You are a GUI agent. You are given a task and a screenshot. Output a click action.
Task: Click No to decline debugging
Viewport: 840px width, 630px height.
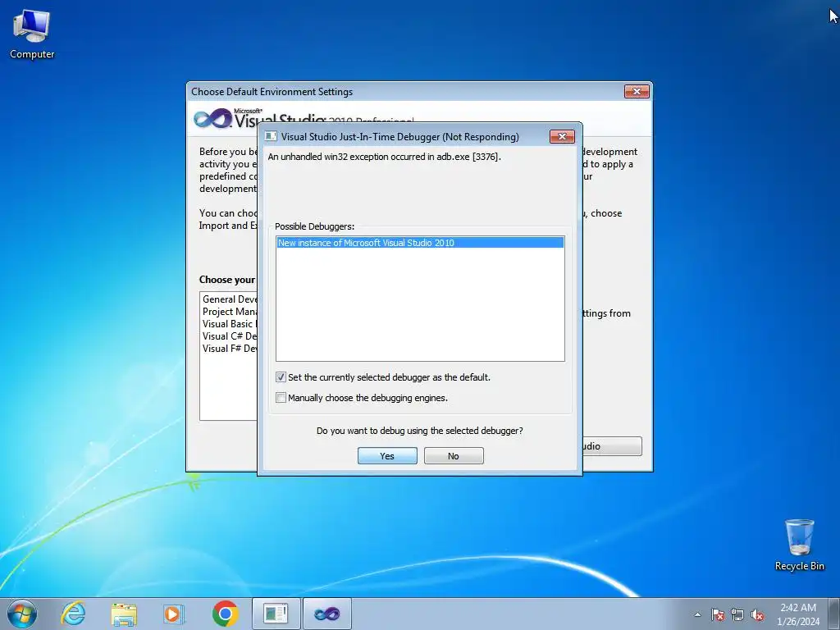[454, 456]
